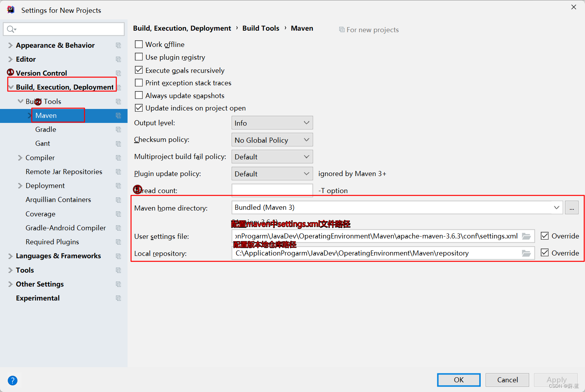This screenshot has width=585, height=392.
Task: Expand the Compiler tree node
Action: tap(20, 158)
